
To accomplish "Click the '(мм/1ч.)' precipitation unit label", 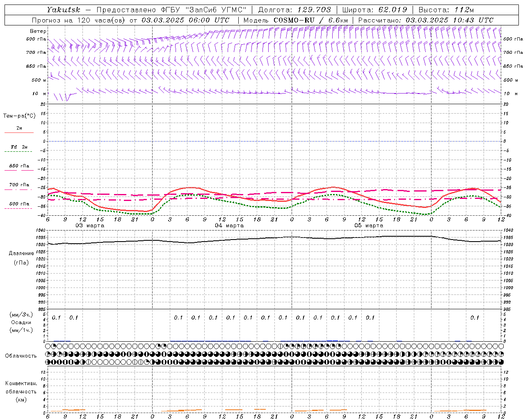I will [x=21, y=330].
